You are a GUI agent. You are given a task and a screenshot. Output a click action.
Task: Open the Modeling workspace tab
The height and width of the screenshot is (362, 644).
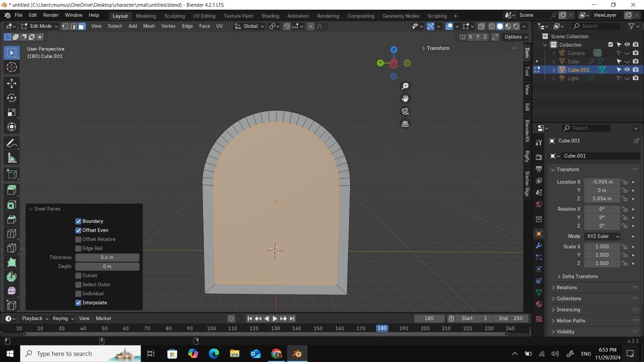[146, 16]
